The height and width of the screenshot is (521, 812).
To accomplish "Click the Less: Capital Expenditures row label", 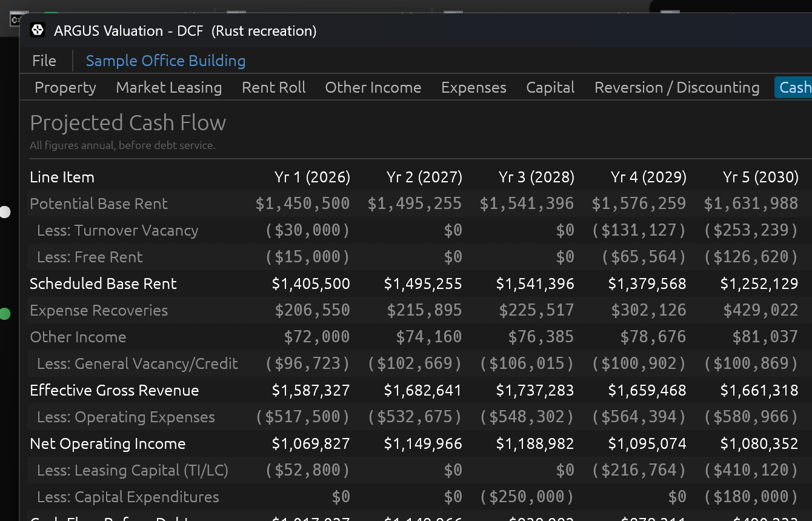I will pos(128,497).
